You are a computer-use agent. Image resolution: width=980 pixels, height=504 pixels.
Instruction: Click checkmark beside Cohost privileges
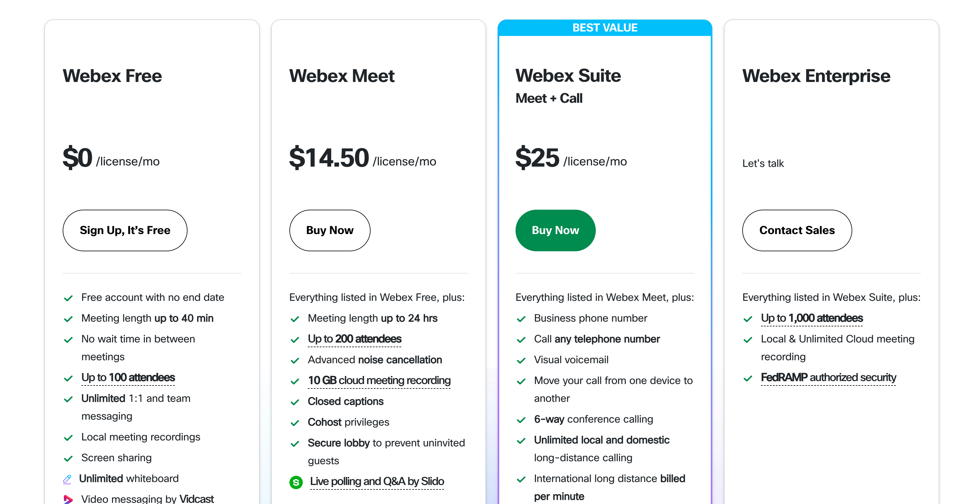coord(295,423)
